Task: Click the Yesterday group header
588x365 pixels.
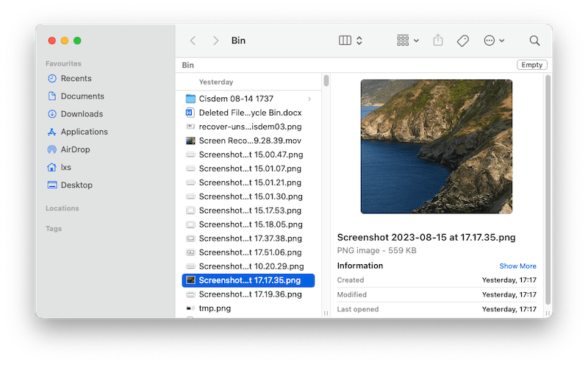Action: 216,82
